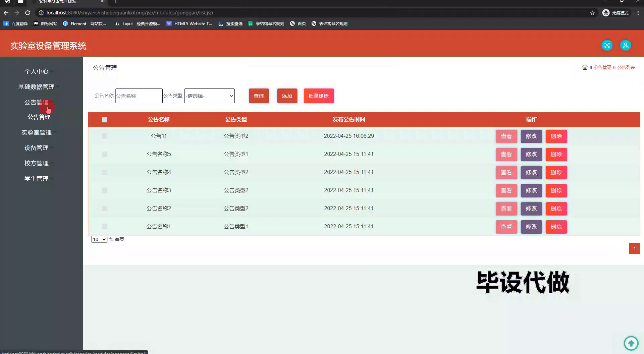This screenshot has height=354, width=644.
Task: Check the checkbox for 公告名称3 row
Action: point(104,190)
